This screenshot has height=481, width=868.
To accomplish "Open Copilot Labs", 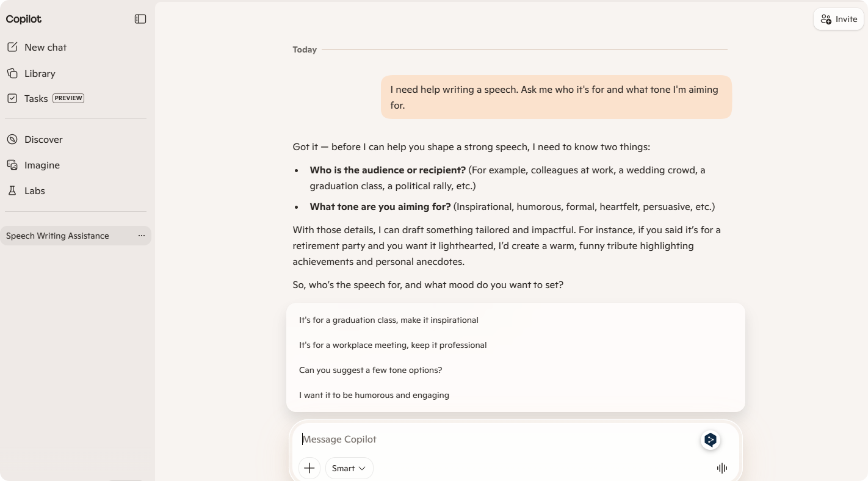I will [x=34, y=190].
